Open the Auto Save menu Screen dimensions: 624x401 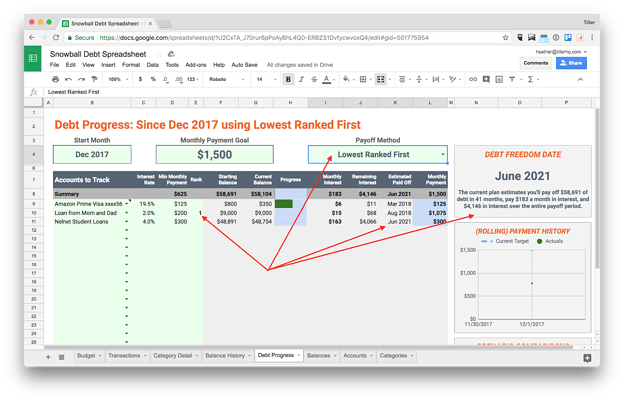coord(244,65)
